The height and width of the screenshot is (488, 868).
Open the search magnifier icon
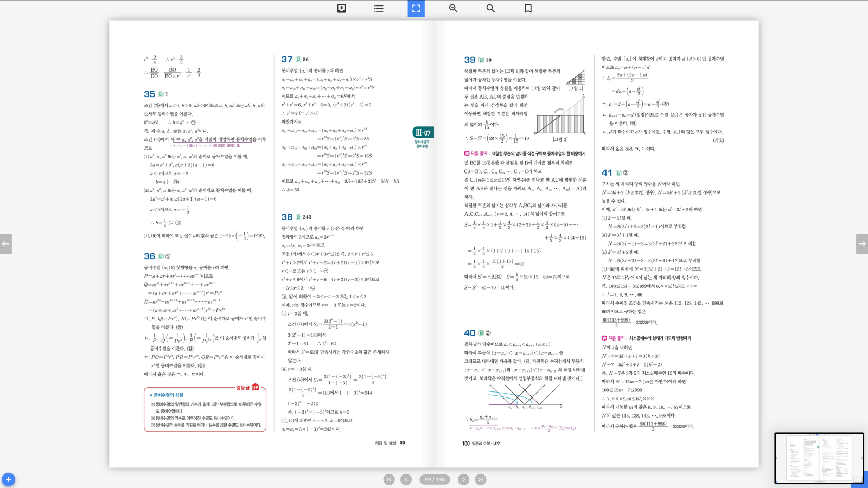point(490,8)
